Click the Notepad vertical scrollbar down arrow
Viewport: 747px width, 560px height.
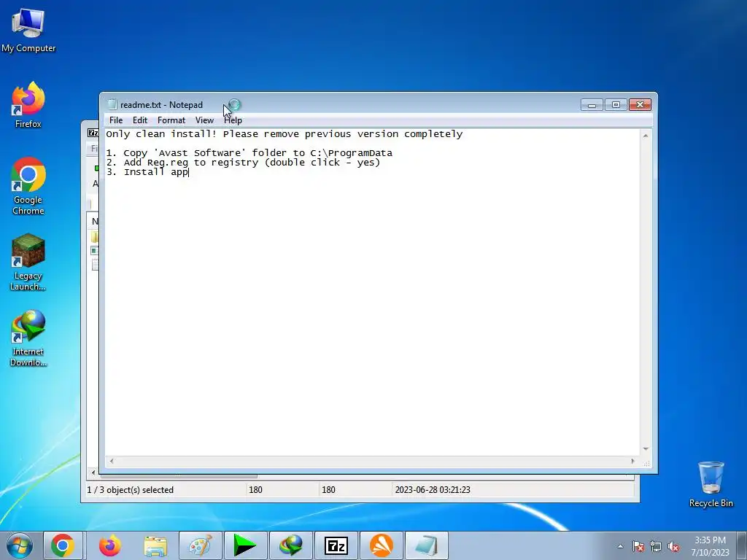pyautogui.click(x=646, y=449)
